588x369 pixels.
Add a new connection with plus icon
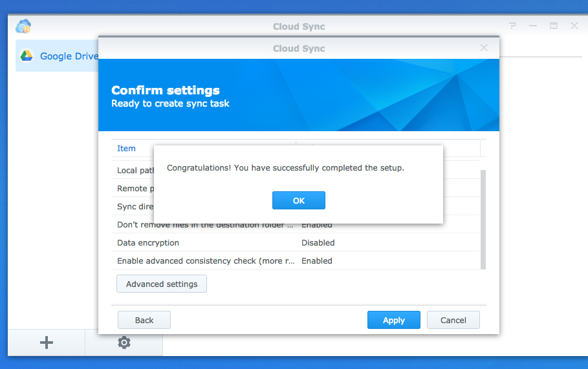tap(47, 343)
